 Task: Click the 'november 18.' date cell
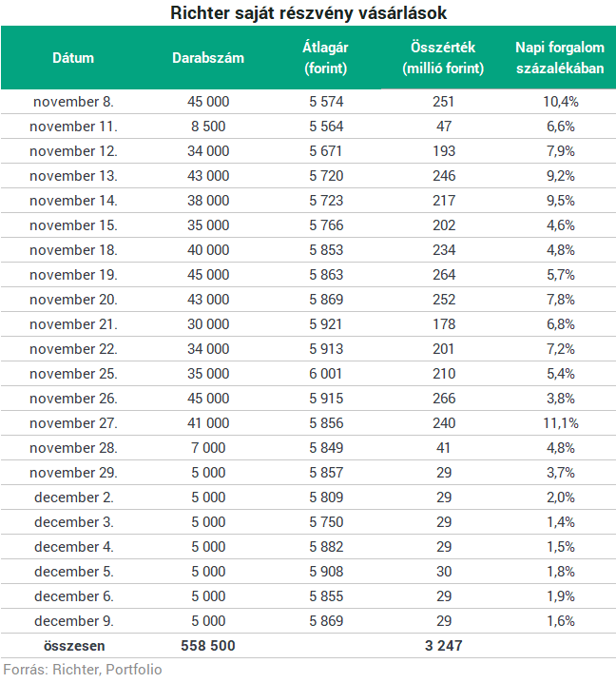73,250
